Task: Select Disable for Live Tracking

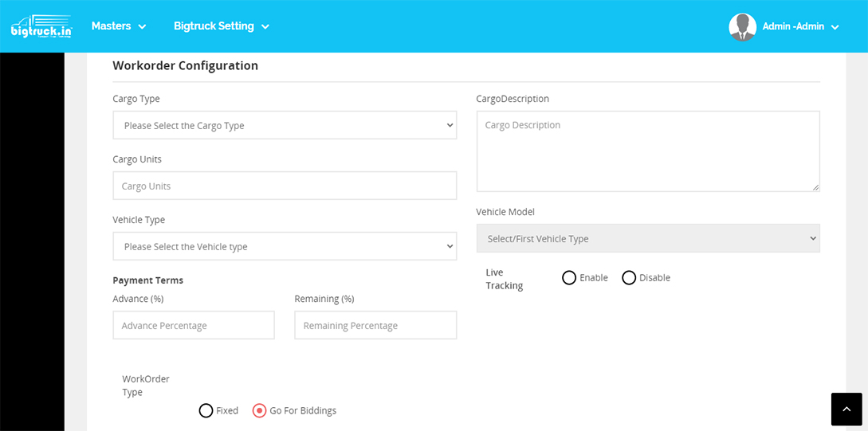Action: 629,277
